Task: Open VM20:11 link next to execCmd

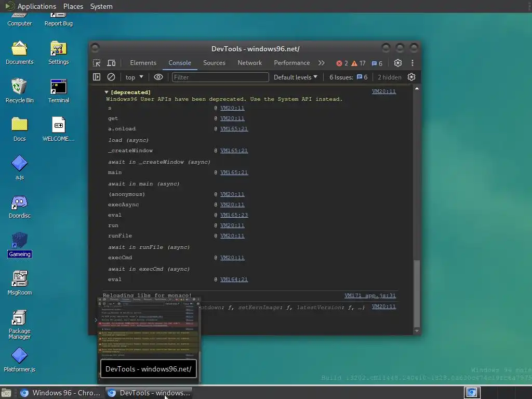Action: point(232,258)
